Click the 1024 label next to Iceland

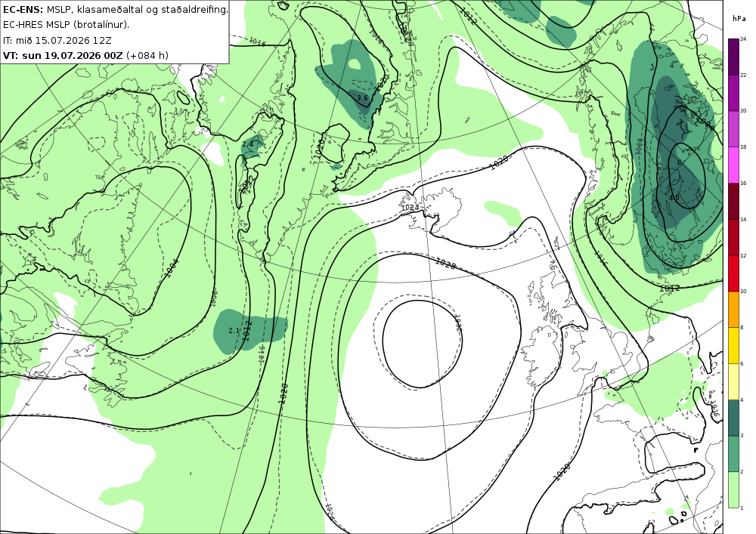409,208
